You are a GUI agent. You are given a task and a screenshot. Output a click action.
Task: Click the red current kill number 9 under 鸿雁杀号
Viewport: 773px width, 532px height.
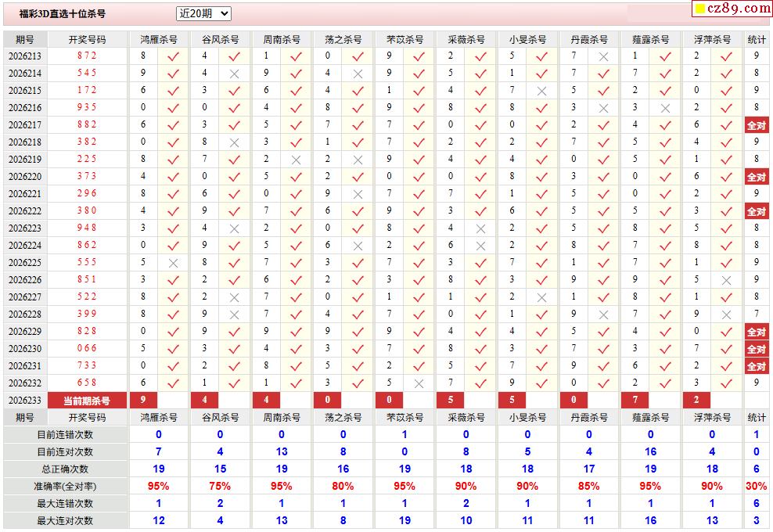[x=143, y=400]
